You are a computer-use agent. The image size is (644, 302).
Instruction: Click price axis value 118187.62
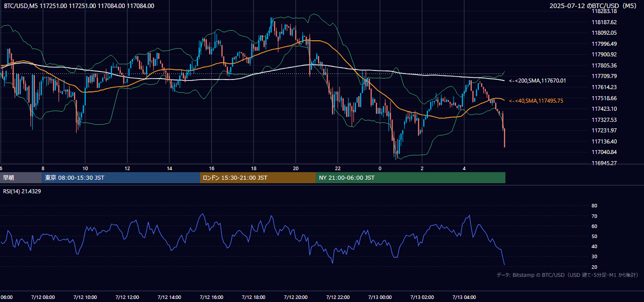[604, 22]
